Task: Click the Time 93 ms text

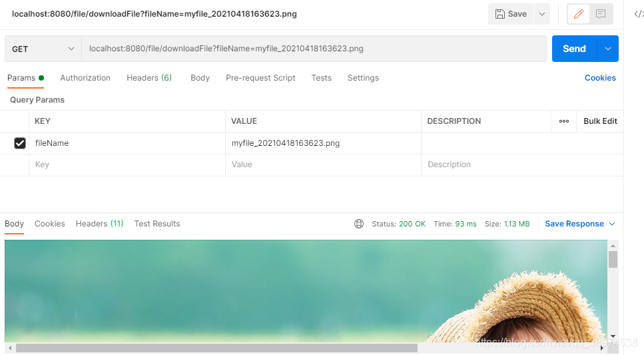Action: [x=455, y=224]
